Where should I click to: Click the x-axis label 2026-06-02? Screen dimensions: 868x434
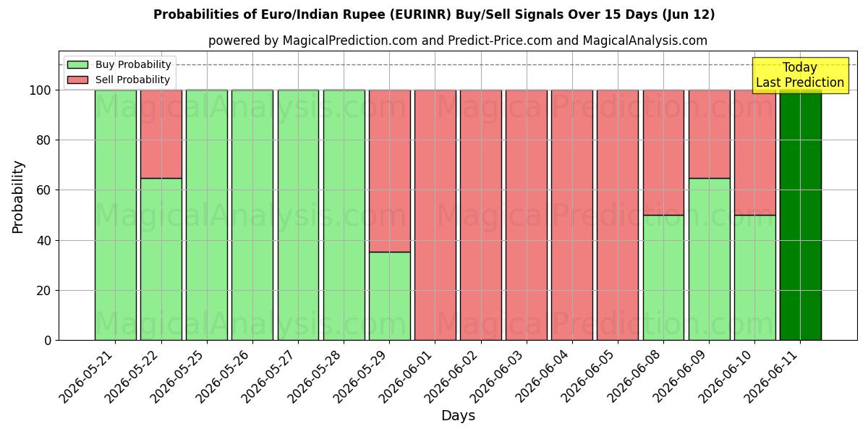point(453,375)
